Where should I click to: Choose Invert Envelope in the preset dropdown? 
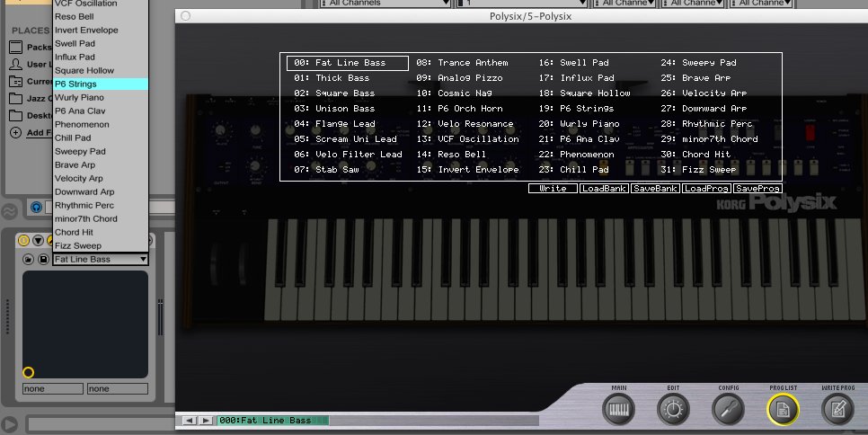(x=101, y=30)
